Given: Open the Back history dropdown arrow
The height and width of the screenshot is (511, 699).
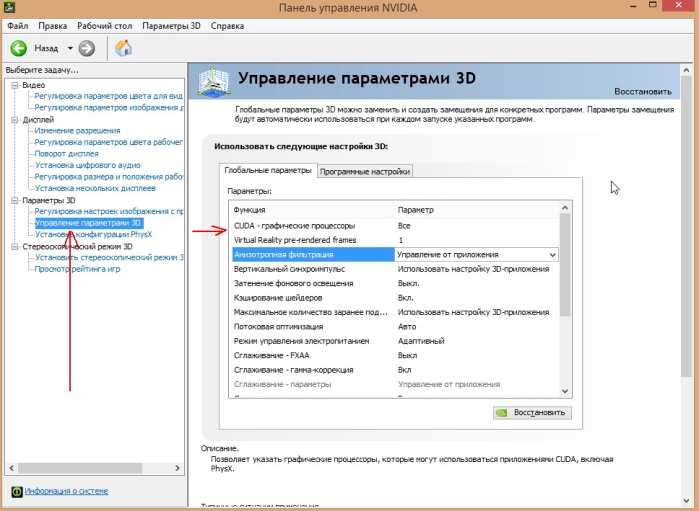Looking at the screenshot, I should 70,48.
